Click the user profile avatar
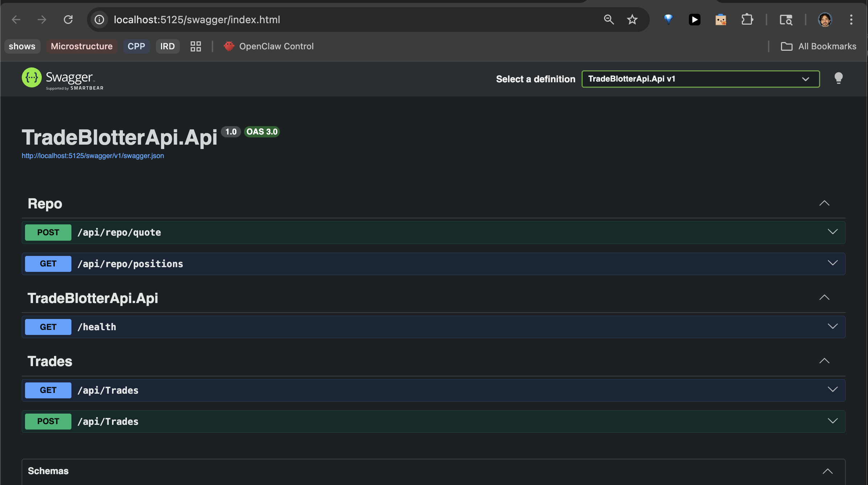This screenshot has width=868, height=485. (825, 20)
